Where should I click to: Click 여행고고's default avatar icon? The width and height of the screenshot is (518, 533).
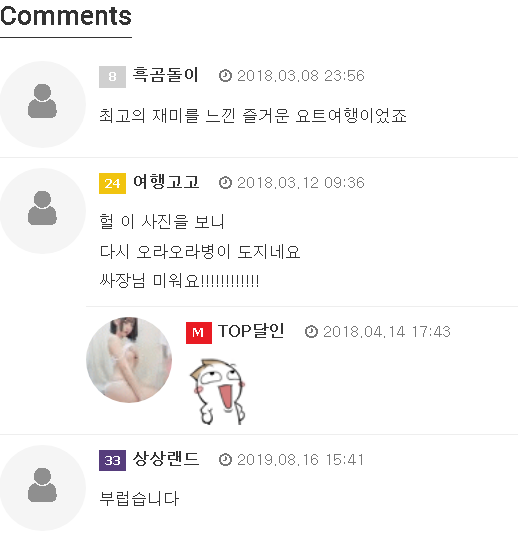tap(42, 211)
